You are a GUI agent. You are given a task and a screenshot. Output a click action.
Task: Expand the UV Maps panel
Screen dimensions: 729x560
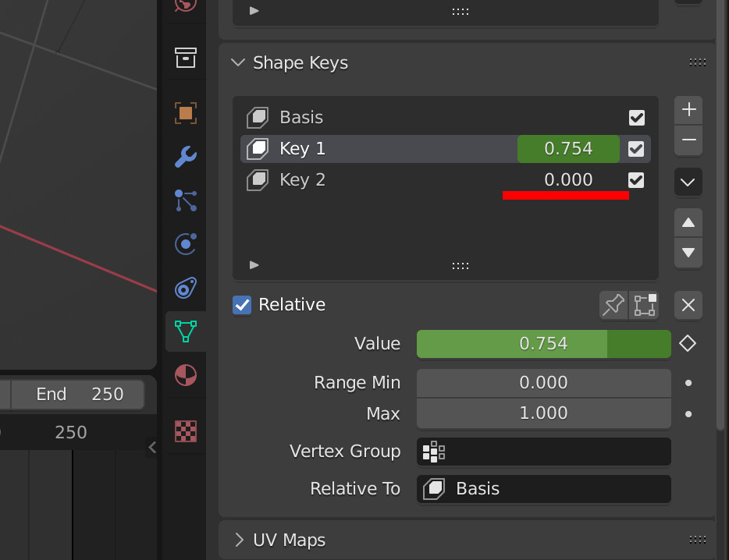[x=239, y=540]
